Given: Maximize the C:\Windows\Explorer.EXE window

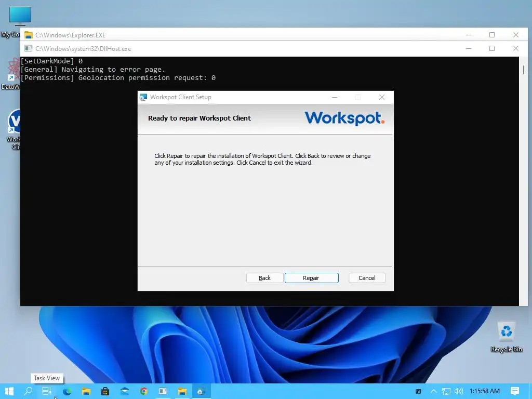Looking at the screenshot, I should [x=492, y=35].
